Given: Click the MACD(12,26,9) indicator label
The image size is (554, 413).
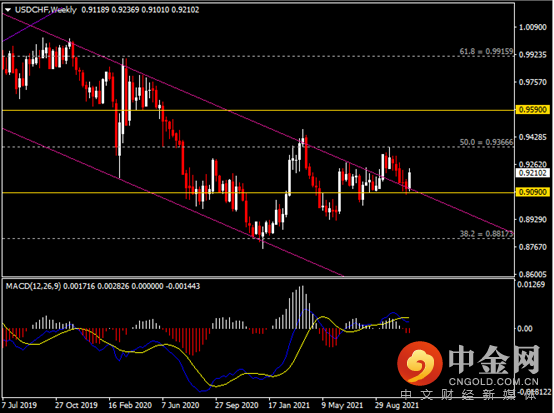Looking at the screenshot, I should [x=34, y=286].
